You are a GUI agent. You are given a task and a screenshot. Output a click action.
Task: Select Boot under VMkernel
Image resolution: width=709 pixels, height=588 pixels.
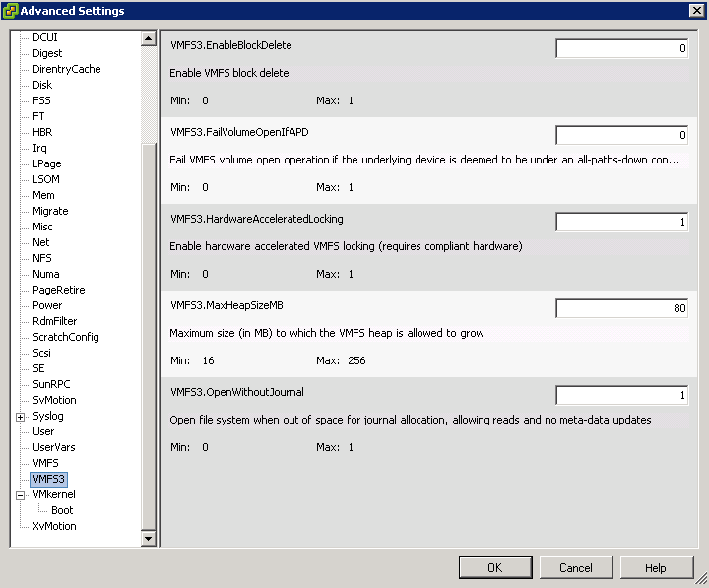coord(62,510)
